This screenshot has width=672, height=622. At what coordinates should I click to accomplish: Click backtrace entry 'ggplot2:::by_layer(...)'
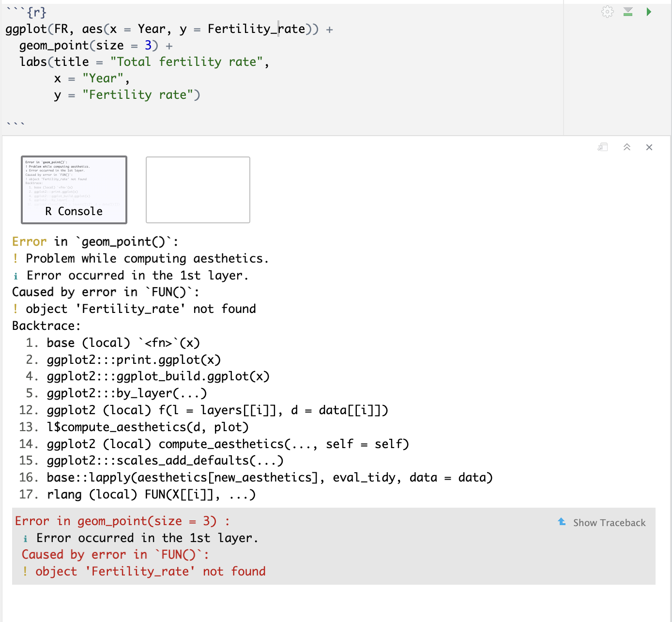click(127, 393)
